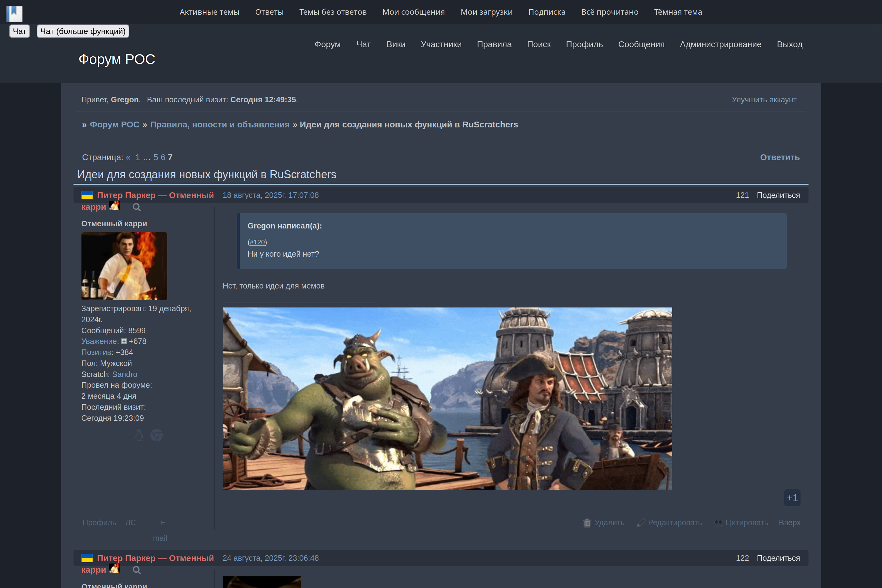Click Поделиться on post 121
Image resolution: width=882 pixels, height=588 pixels.
coord(778,195)
